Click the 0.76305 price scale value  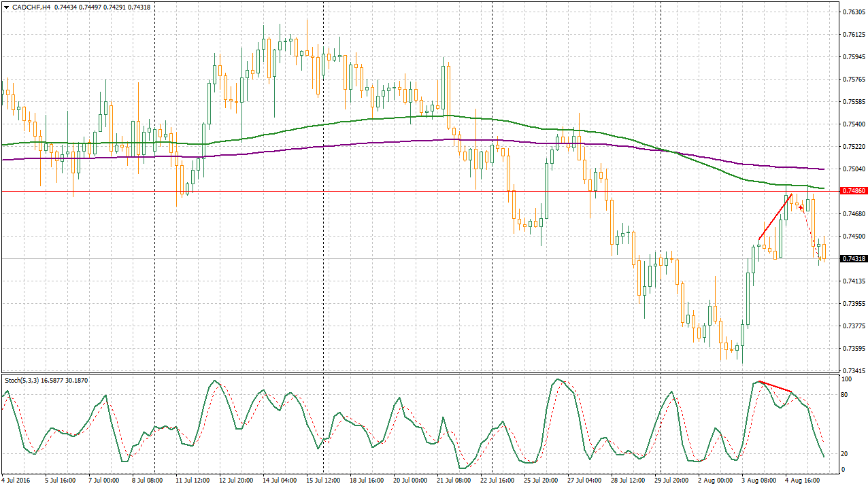pos(854,12)
